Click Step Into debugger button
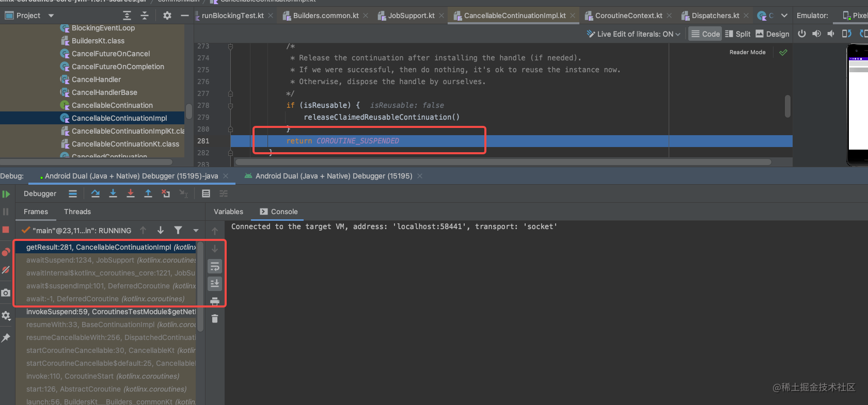 (x=113, y=193)
